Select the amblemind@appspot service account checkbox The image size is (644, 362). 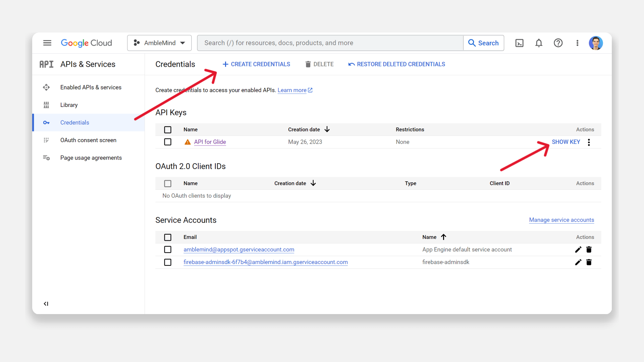pyautogui.click(x=168, y=249)
